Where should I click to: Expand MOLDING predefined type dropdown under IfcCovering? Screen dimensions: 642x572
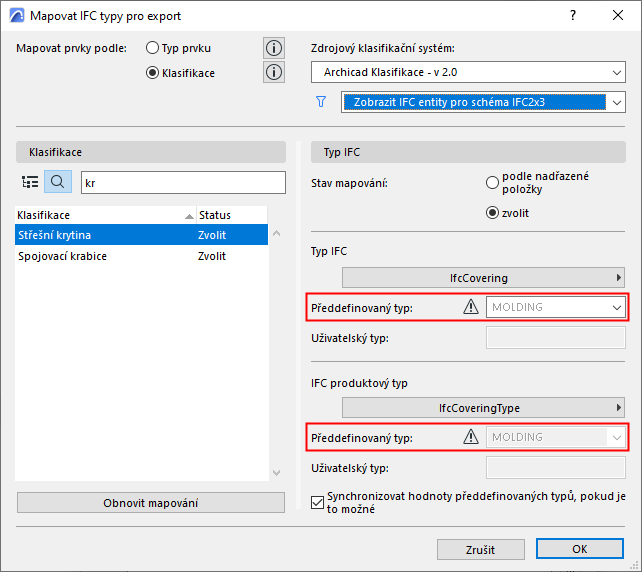(556, 307)
